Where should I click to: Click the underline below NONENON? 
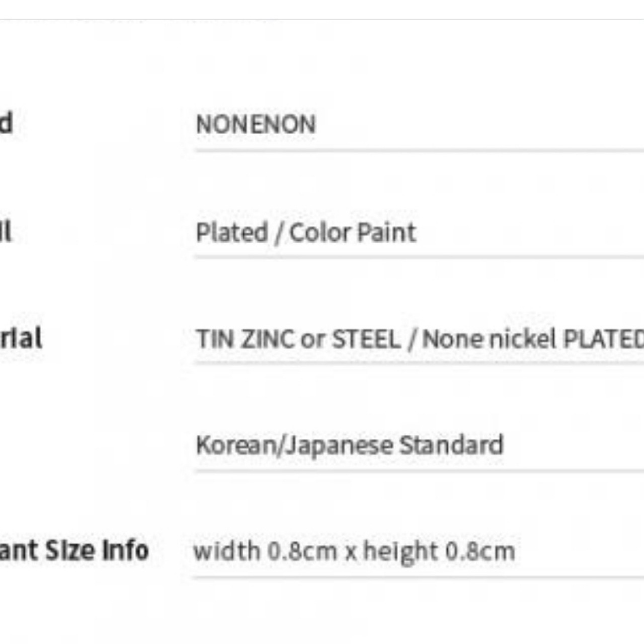coord(419,150)
